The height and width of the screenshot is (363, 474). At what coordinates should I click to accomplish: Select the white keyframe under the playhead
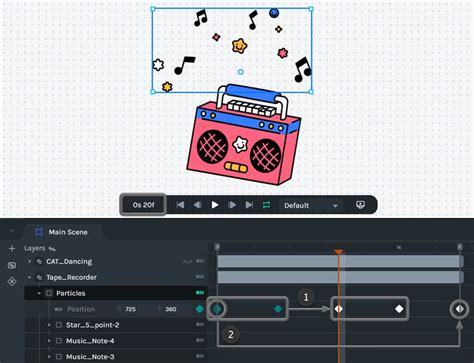click(339, 309)
